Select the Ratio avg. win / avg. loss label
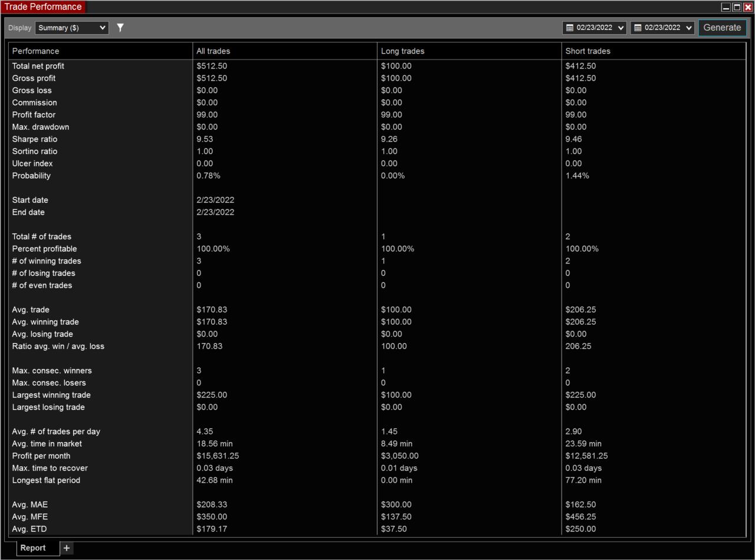This screenshot has width=755, height=560. [x=58, y=346]
